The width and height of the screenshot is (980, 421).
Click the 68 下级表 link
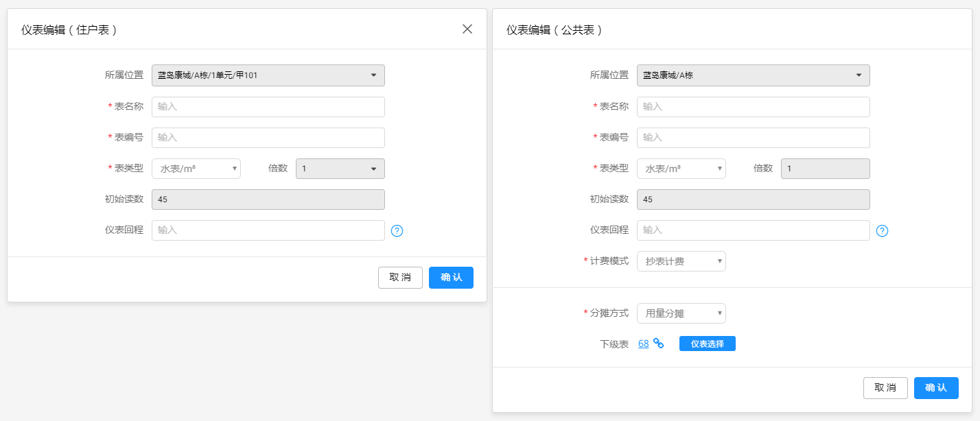[x=643, y=344]
